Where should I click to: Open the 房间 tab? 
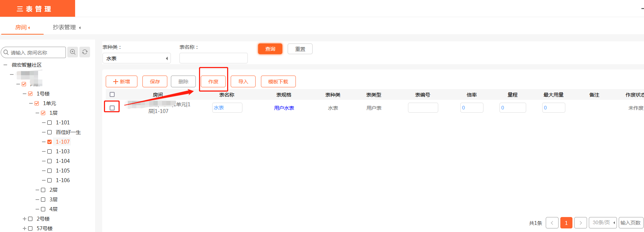(x=22, y=27)
